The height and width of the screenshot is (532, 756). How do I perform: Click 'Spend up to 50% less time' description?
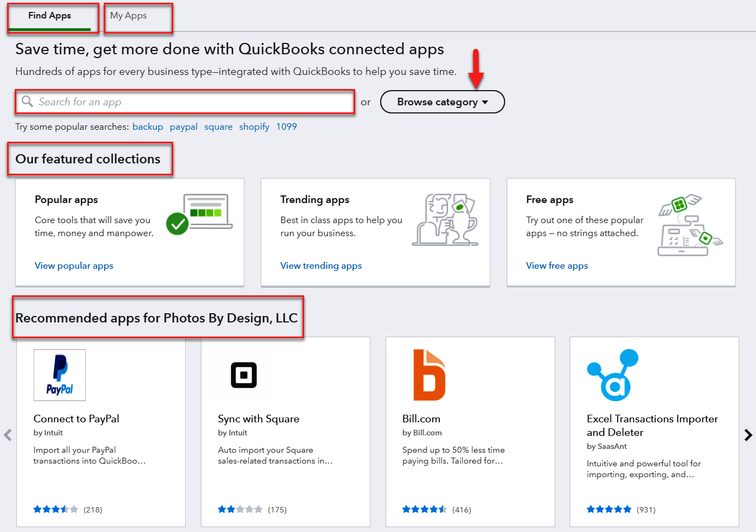(x=453, y=455)
